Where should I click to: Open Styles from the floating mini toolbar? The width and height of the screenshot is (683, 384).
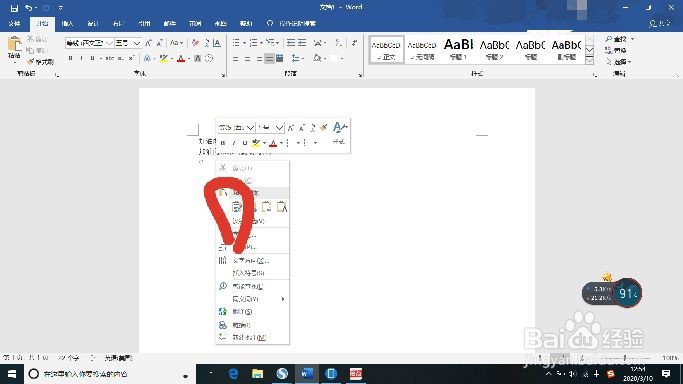pyautogui.click(x=339, y=133)
